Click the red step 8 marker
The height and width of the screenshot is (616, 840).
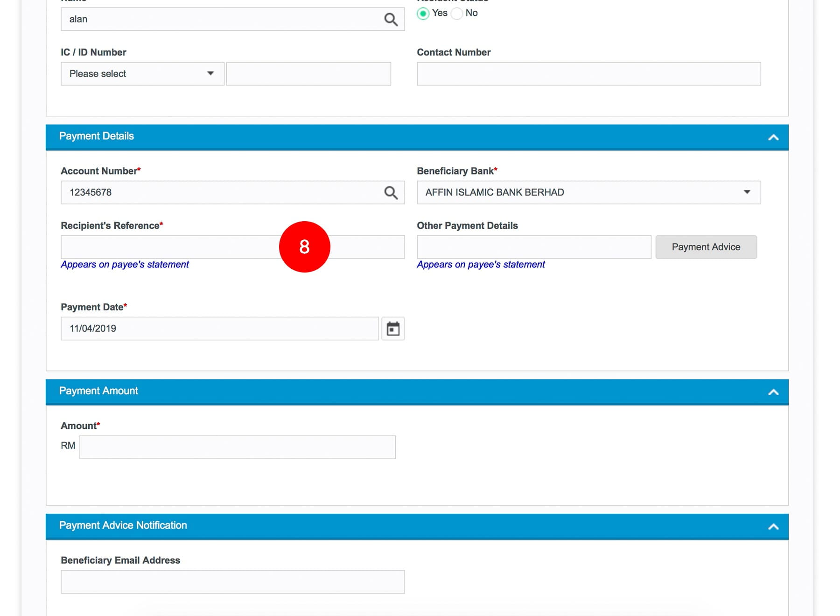tap(304, 247)
